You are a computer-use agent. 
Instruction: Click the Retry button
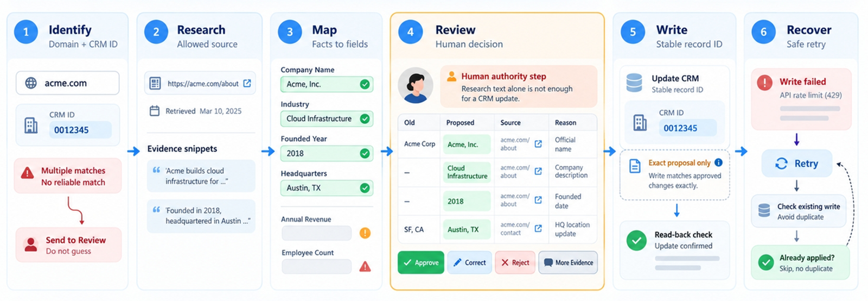click(x=796, y=164)
